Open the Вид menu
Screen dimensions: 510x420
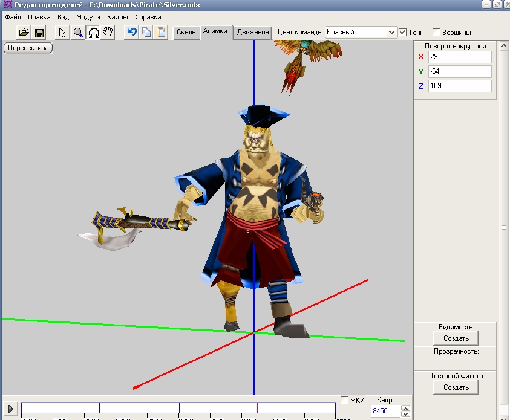pos(63,17)
